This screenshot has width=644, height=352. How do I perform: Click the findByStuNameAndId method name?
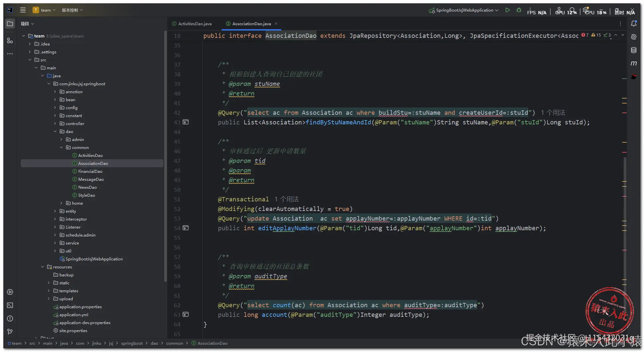coord(338,122)
